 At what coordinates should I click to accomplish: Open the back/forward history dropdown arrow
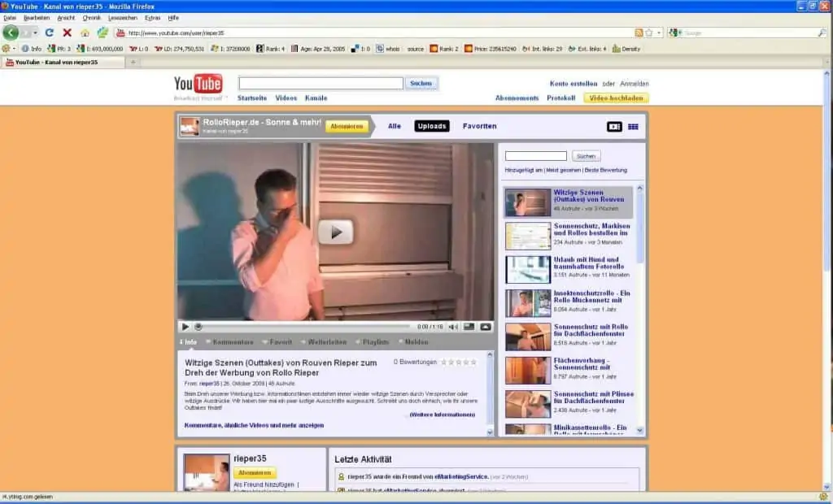point(33,33)
